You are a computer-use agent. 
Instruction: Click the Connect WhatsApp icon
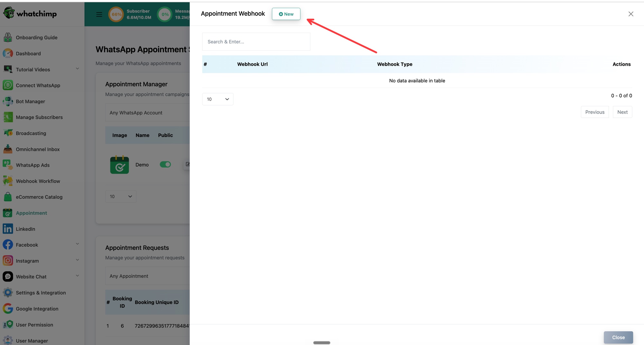(x=8, y=85)
